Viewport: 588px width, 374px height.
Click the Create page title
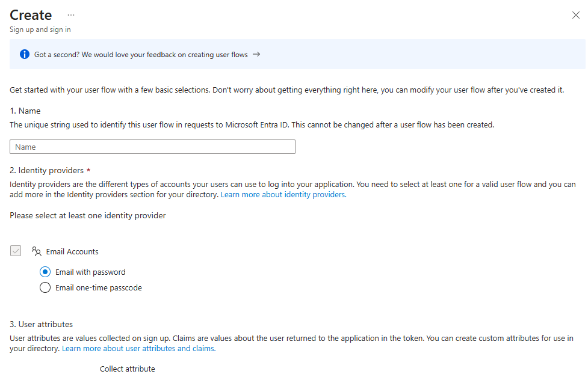[x=31, y=15]
